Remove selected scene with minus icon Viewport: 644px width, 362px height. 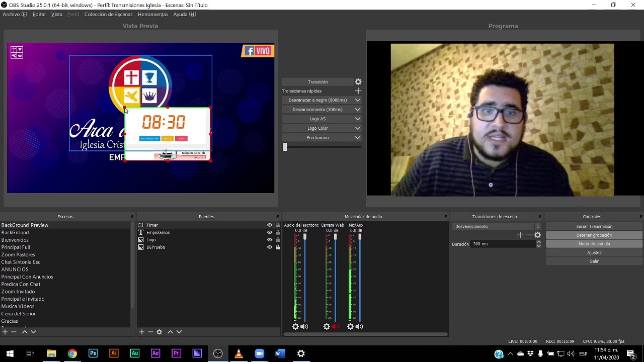[14, 332]
